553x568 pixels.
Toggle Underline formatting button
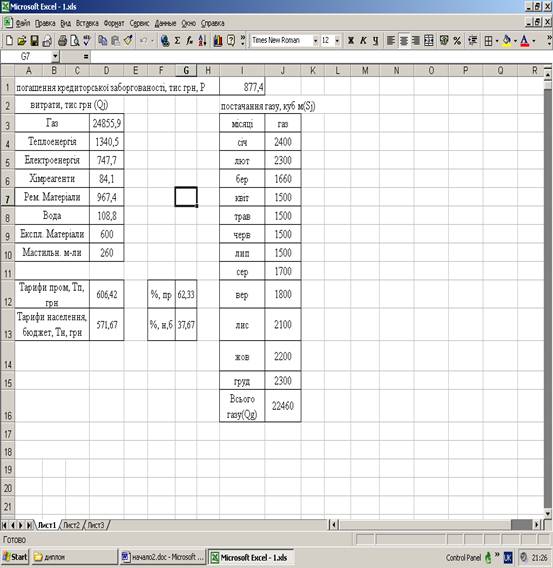click(x=376, y=41)
